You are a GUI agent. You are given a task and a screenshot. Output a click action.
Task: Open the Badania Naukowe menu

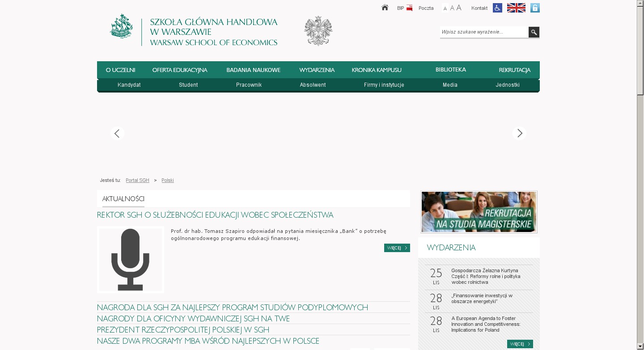click(253, 70)
